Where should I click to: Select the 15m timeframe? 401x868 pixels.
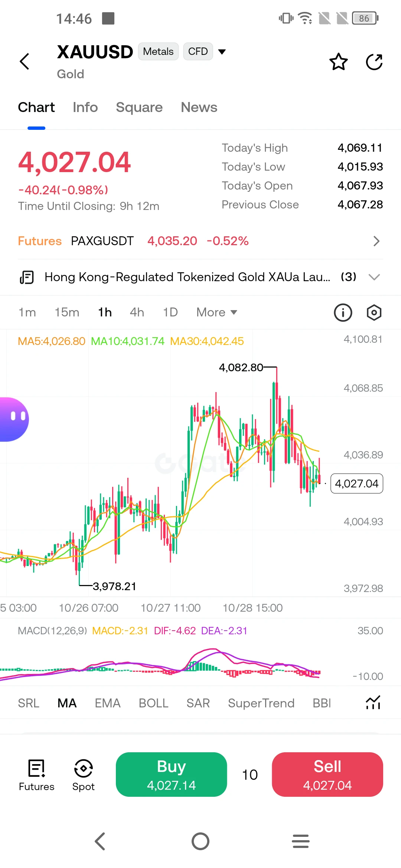(x=67, y=312)
